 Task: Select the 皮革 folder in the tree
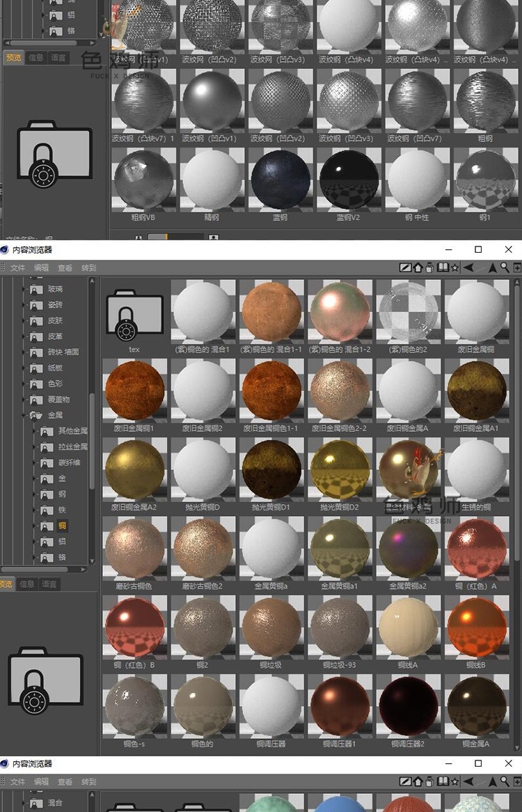(x=55, y=336)
